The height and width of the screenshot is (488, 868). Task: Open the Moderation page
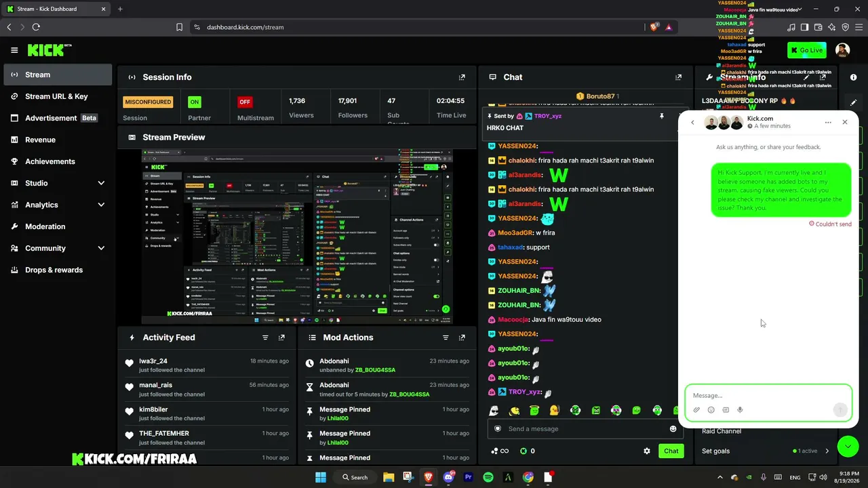[58, 226]
